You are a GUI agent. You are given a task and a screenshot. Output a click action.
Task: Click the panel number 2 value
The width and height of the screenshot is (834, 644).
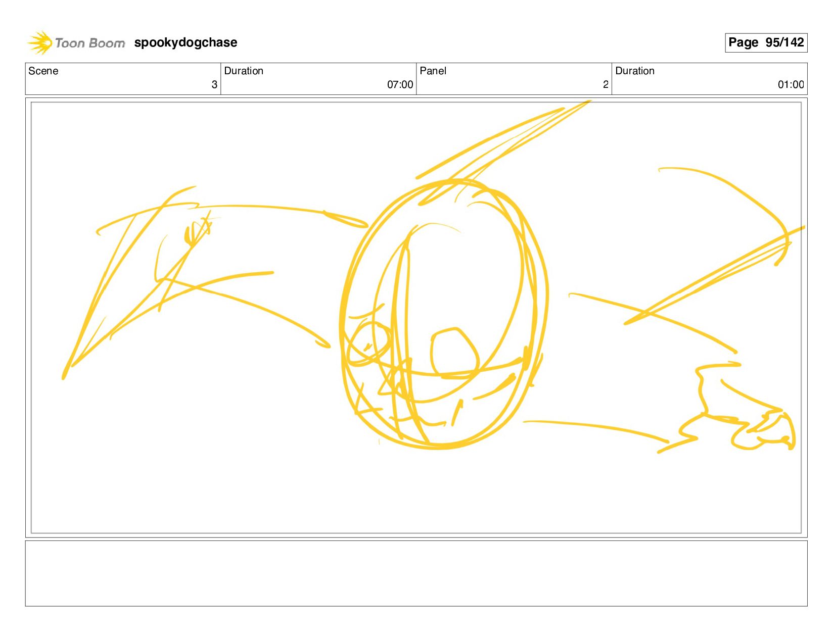[606, 84]
